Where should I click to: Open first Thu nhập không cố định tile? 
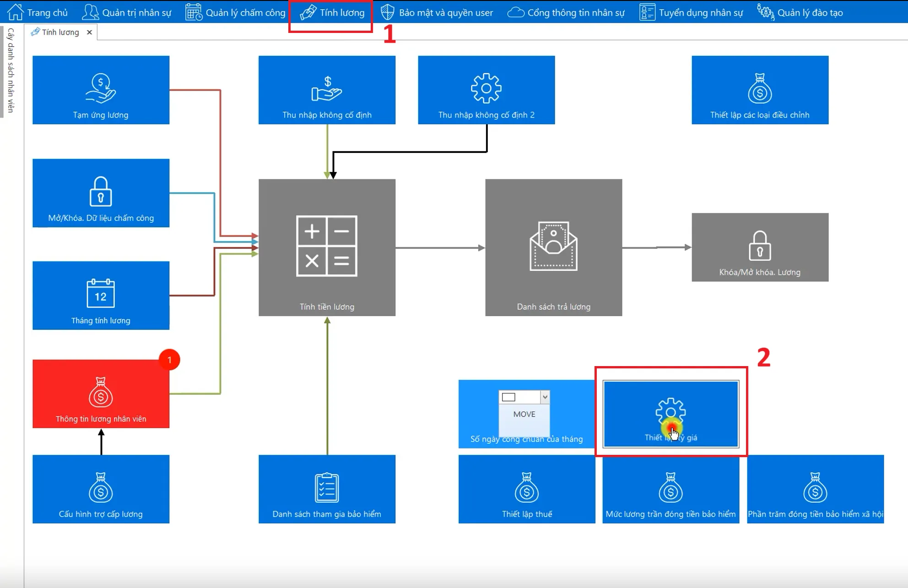pyautogui.click(x=327, y=90)
